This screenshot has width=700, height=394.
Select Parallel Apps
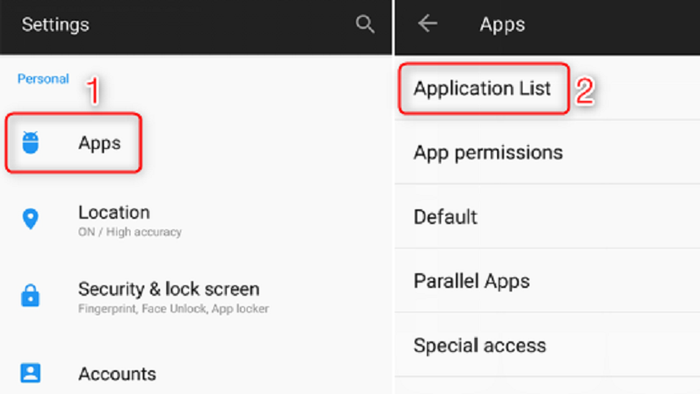coord(547,281)
